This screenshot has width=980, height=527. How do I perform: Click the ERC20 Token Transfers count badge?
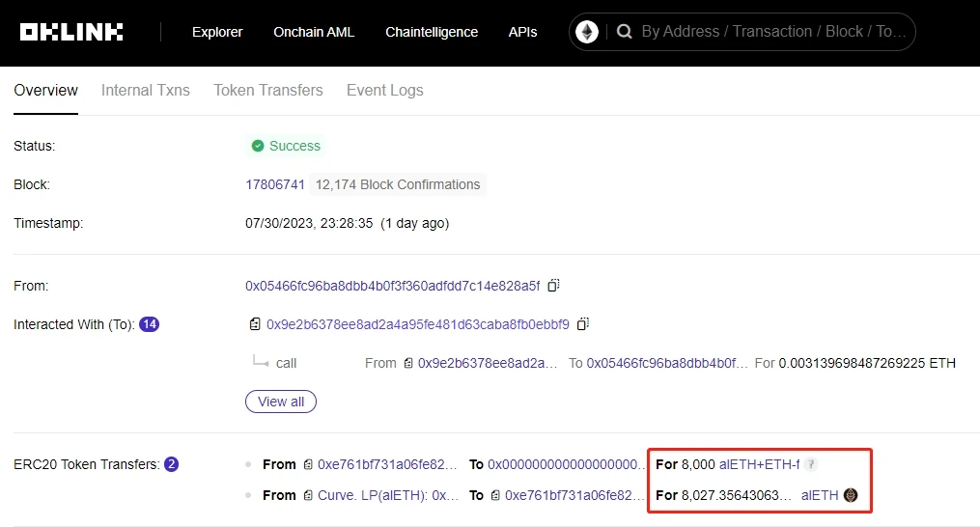172,464
